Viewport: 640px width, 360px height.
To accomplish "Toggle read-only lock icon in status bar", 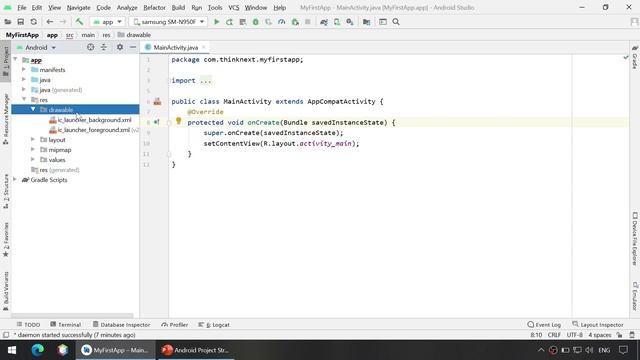I will pyautogui.click(x=620, y=335).
